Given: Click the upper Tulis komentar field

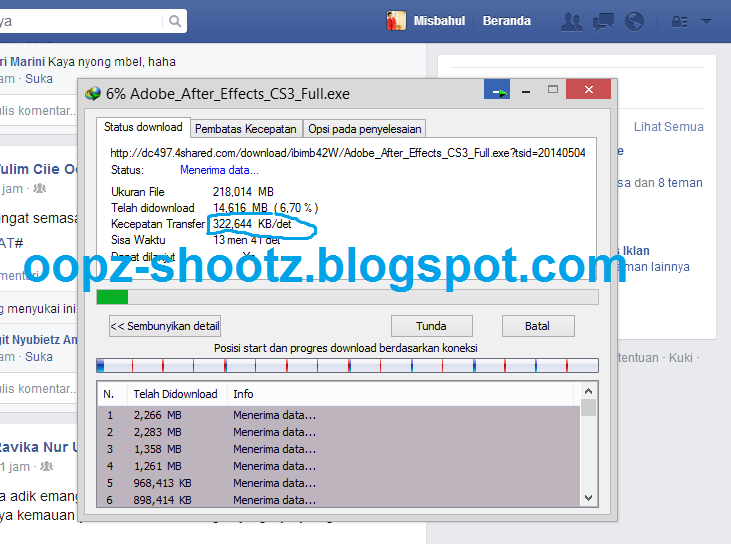Looking at the screenshot, I should (38, 111).
